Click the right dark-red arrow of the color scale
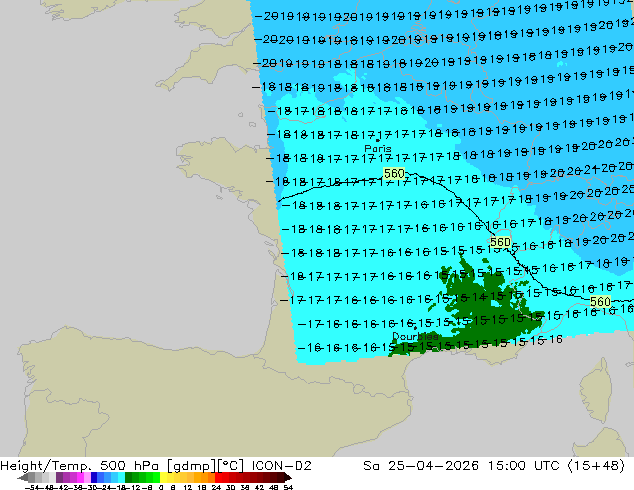This screenshot has height=490, width=634. 288,477
